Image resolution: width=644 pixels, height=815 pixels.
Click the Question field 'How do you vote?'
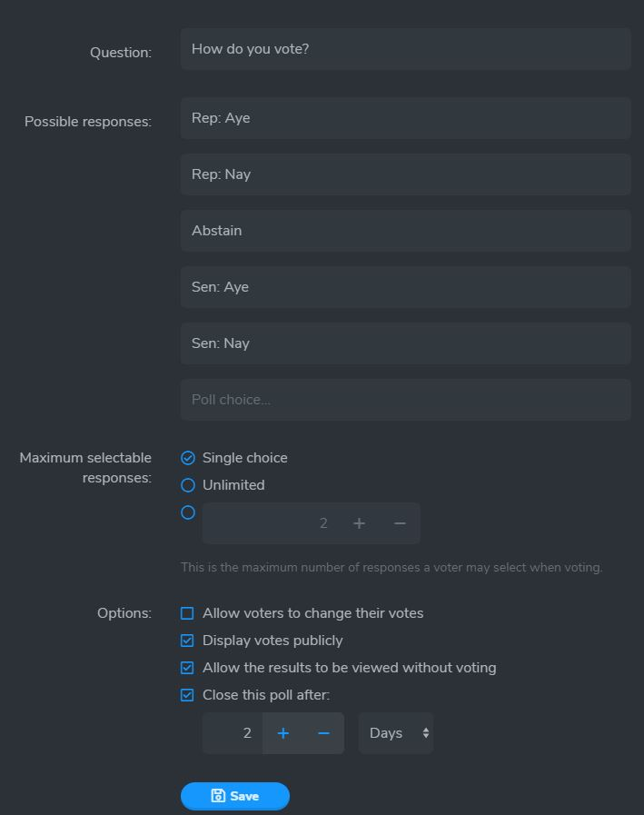405,49
